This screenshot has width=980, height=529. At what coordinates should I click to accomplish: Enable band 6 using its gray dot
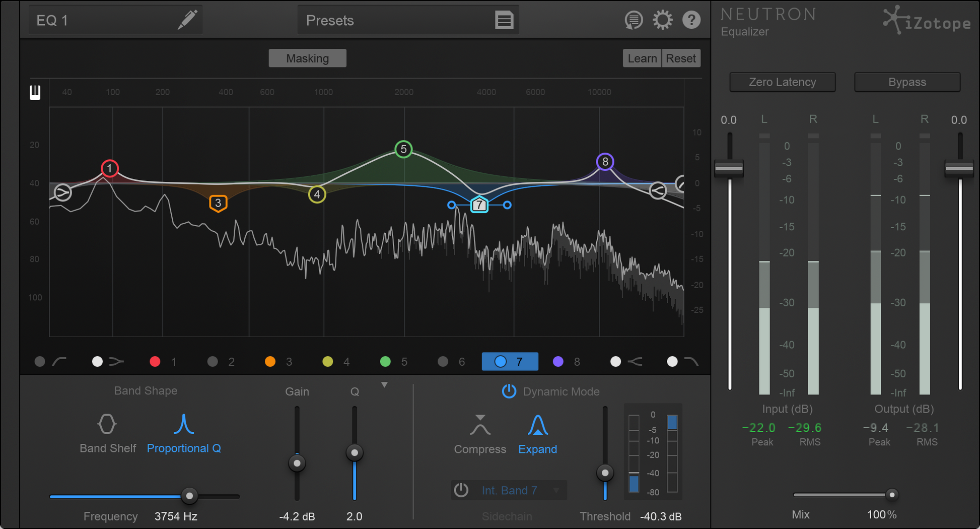[x=443, y=362]
